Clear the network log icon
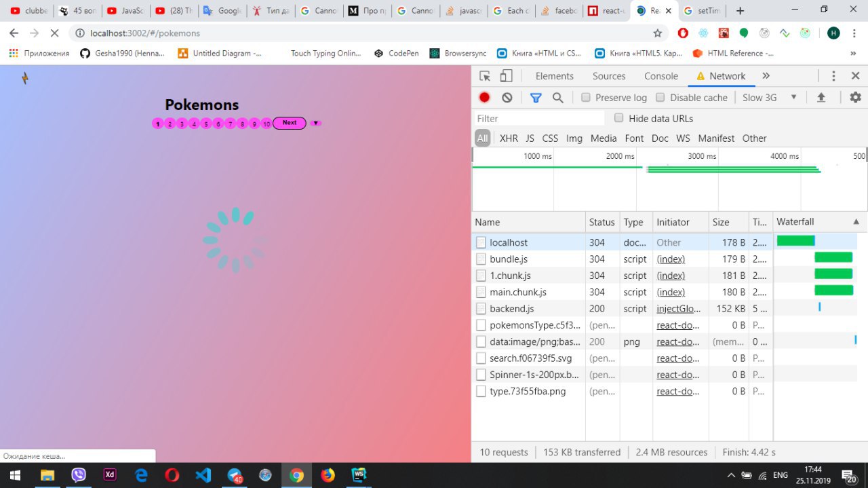Screen dimensions: 868x488 pyautogui.click(x=507, y=97)
